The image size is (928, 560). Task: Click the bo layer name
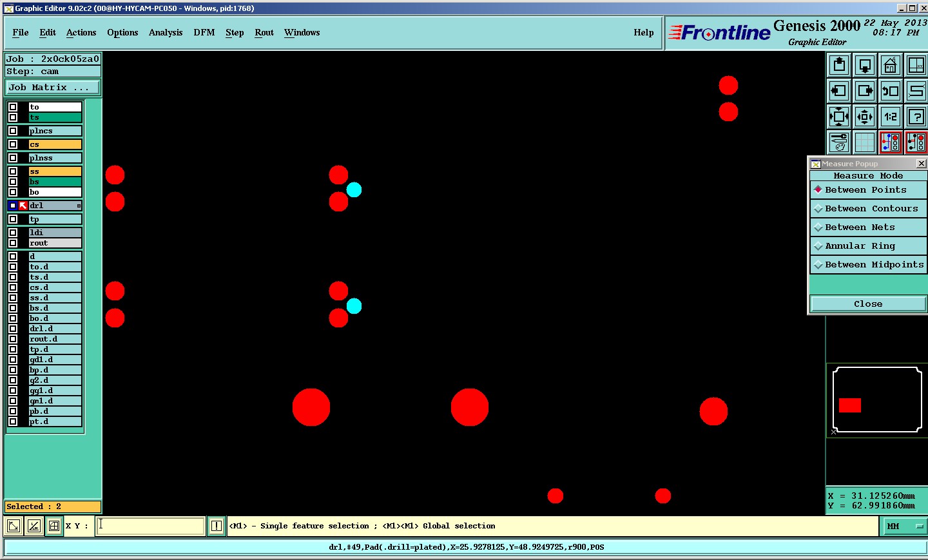coord(55,192)
